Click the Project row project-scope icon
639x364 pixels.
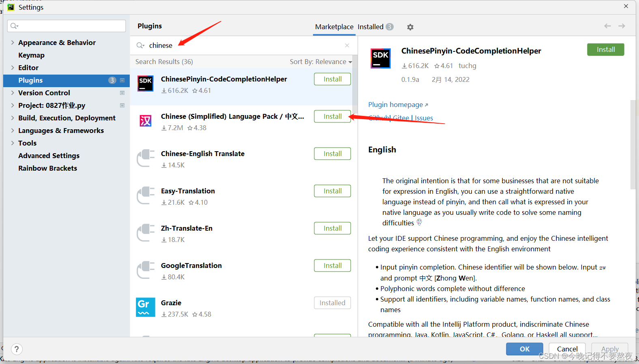pos(122,105)
